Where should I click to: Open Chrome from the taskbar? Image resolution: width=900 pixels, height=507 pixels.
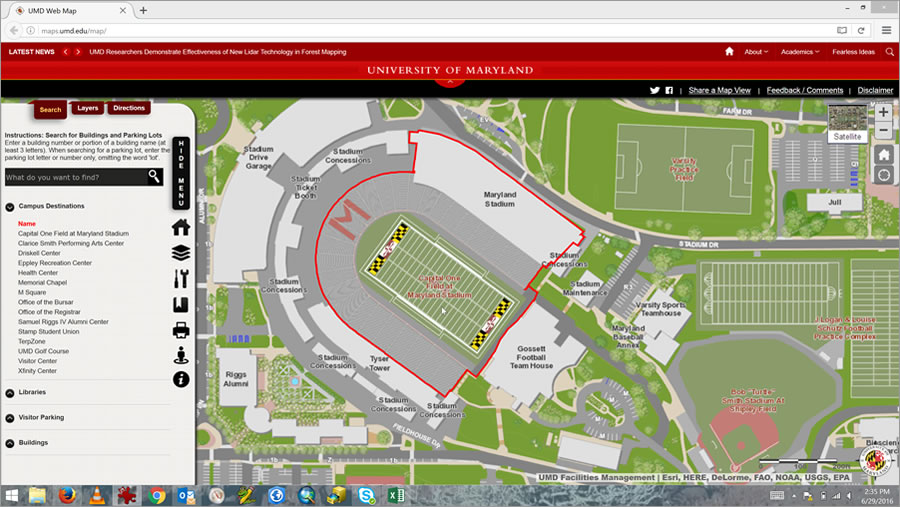pos(156,495)
